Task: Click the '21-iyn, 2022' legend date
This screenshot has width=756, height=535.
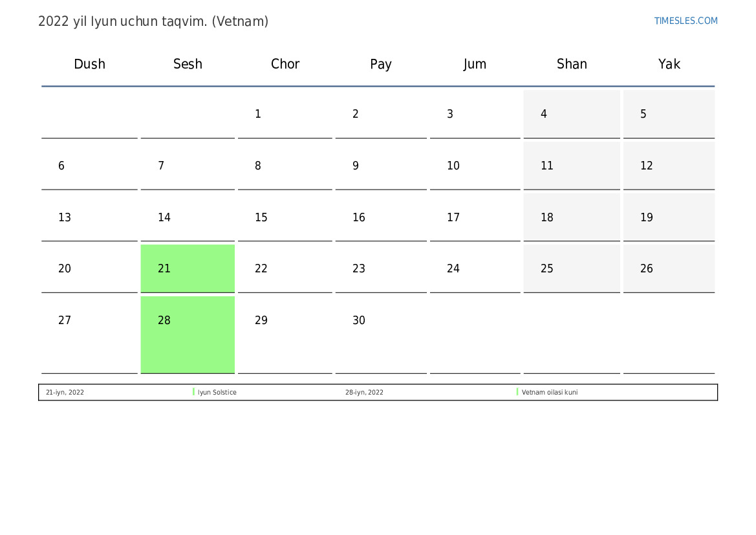Action: coord(65,392)
